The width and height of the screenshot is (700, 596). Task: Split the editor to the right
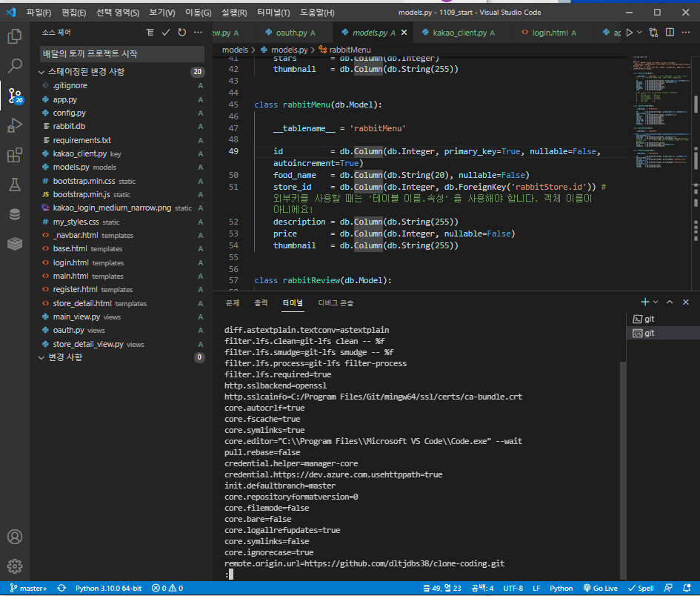pos(670,32)
